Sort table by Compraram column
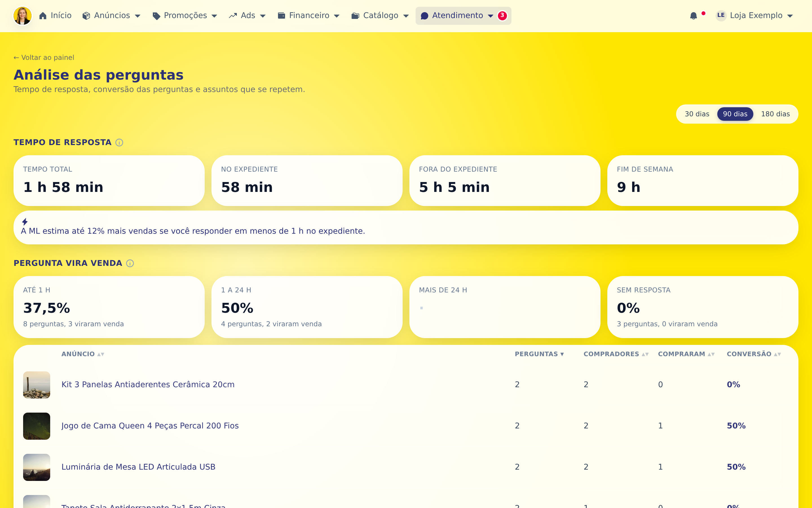The height and width of the screenshot is (508, 812). (x=687, y=354)
